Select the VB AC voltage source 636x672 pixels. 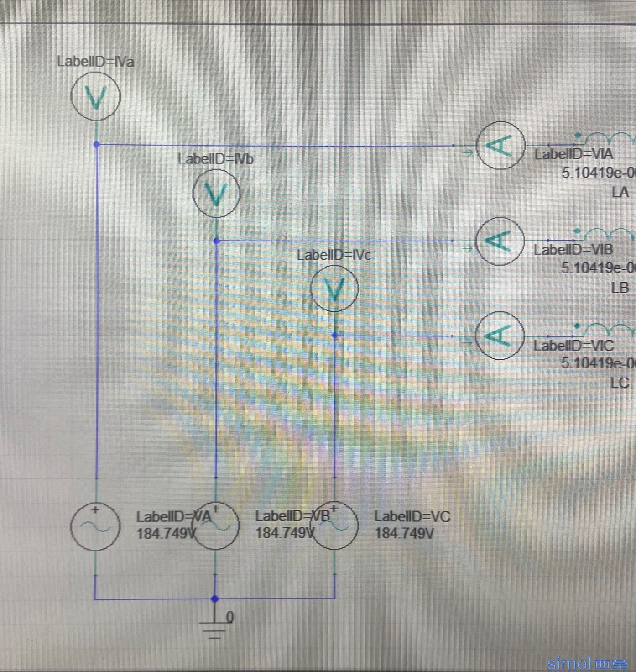click(x=215, y=525)
